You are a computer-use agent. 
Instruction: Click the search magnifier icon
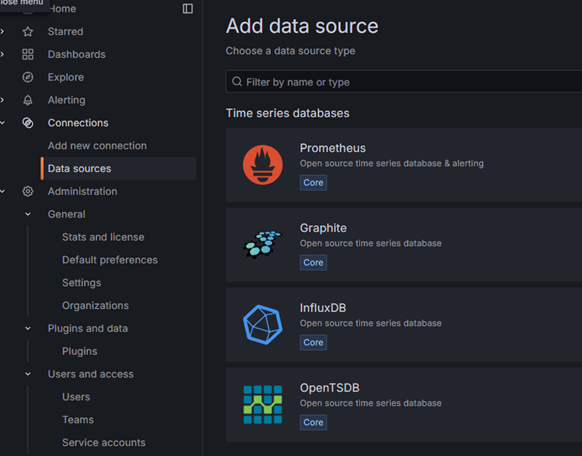(237, 82)
